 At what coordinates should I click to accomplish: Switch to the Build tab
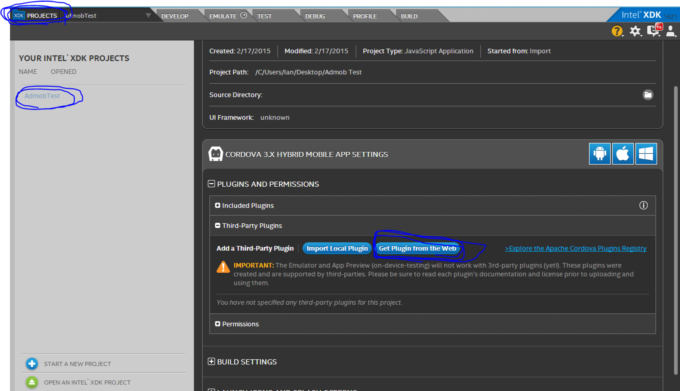pyautogui.click(x=409, y=16)
